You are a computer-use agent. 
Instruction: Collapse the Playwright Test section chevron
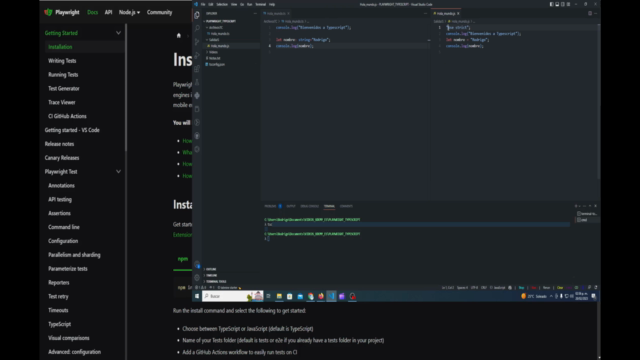point(118,172)
